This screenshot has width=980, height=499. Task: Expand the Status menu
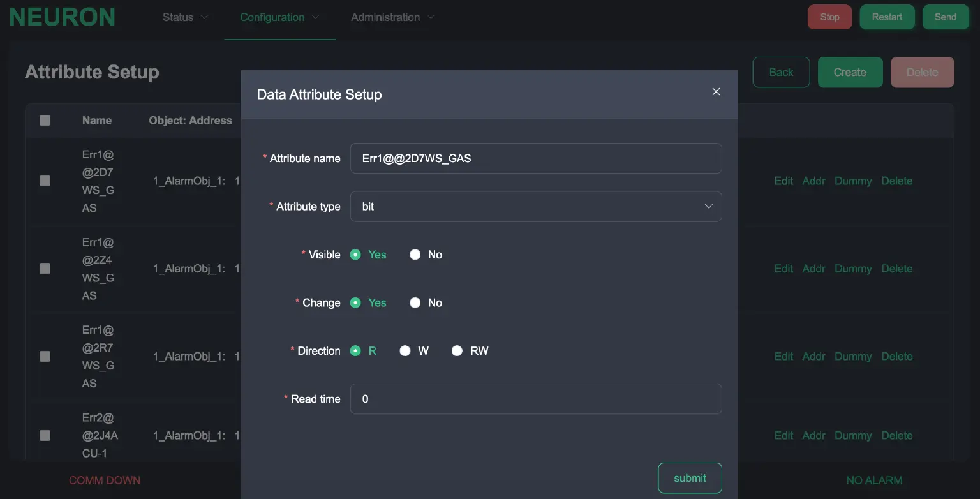184,17
